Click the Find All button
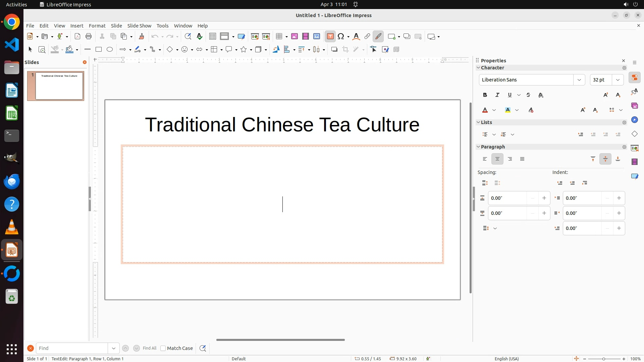 tap(150, 348)
